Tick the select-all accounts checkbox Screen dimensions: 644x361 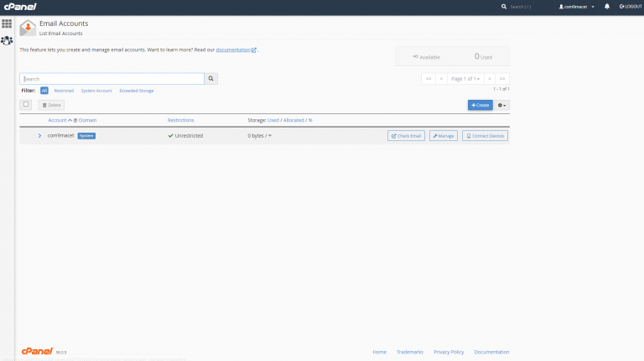[26, 105]
